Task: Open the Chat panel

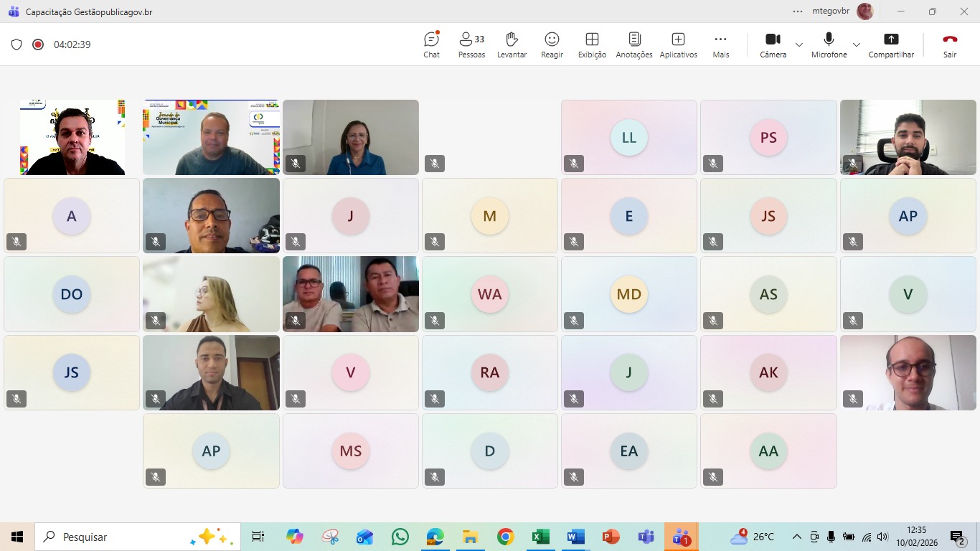Action: coord(431,44)
